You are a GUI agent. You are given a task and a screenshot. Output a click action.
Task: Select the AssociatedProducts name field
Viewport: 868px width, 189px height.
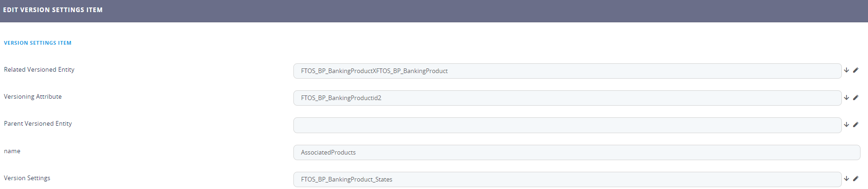[576, 153]
